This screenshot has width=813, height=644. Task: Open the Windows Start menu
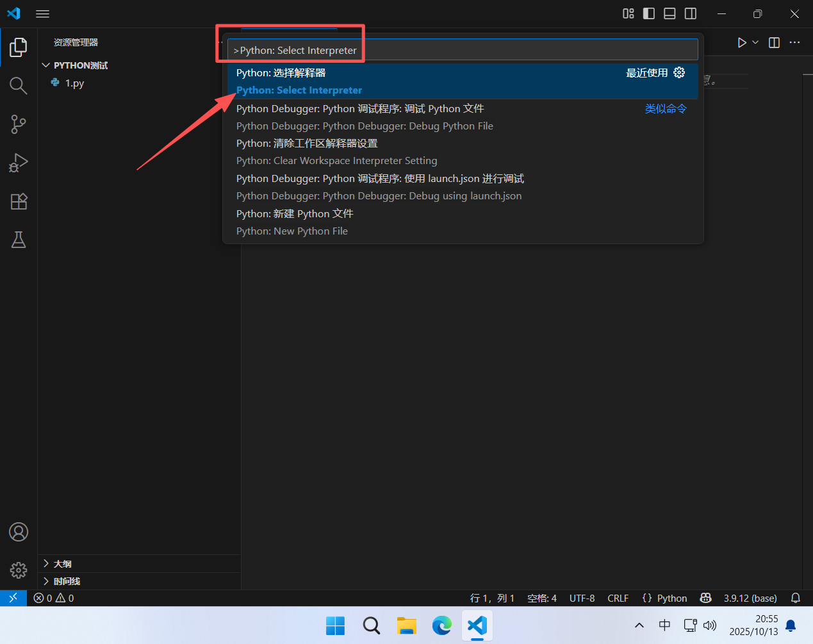335,625
